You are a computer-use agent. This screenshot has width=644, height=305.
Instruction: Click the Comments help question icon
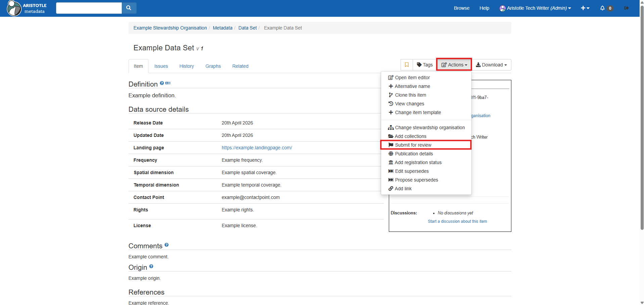pyautogui.click(x=167, y=245)
